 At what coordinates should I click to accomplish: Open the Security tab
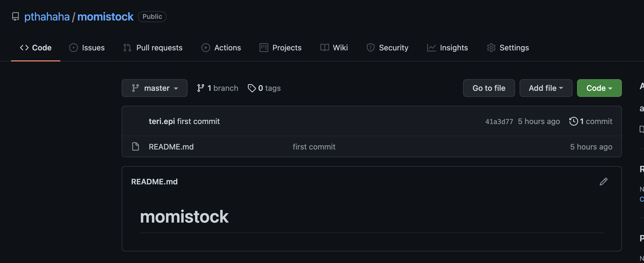point(387,48)
